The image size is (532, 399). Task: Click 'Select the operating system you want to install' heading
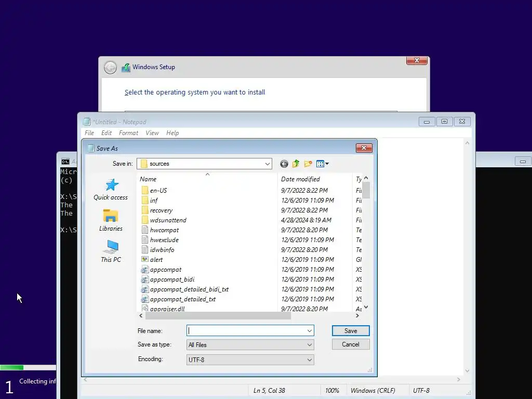[195, 92]
